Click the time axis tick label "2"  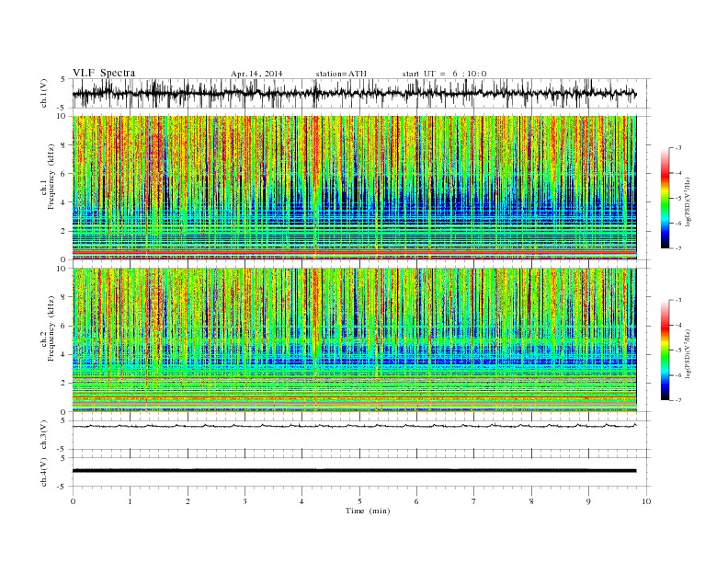(188, 501)
